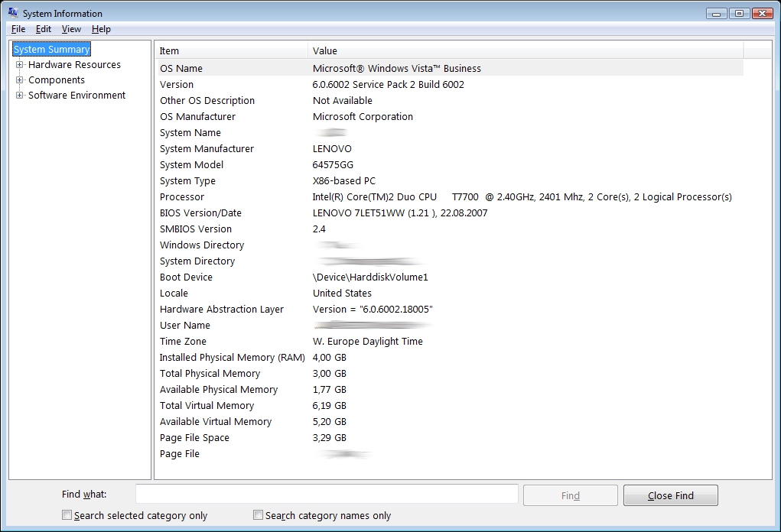Select System Summary in the tree
The image size is (781, 532).
click(52, 49)
